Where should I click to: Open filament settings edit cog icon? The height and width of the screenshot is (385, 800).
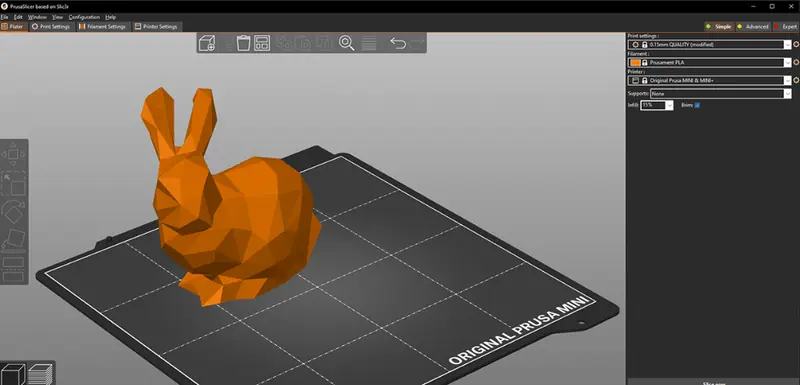pos(796,62)
